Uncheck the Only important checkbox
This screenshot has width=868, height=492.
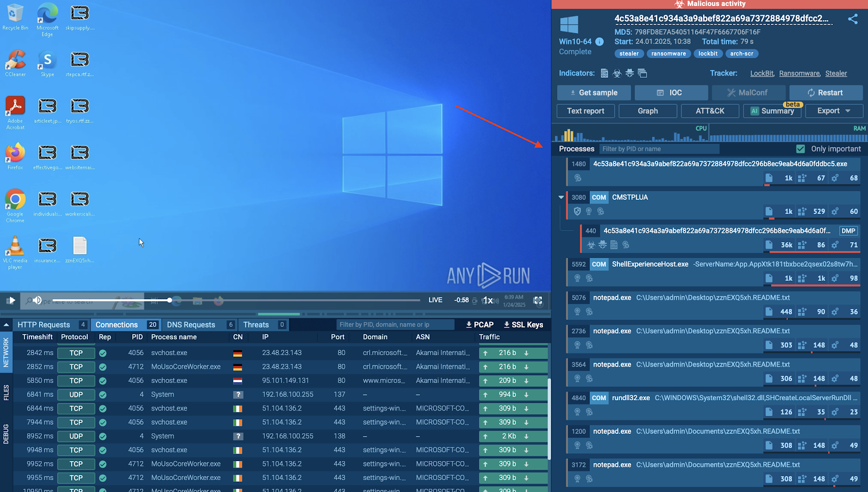[x=800, y=149]
